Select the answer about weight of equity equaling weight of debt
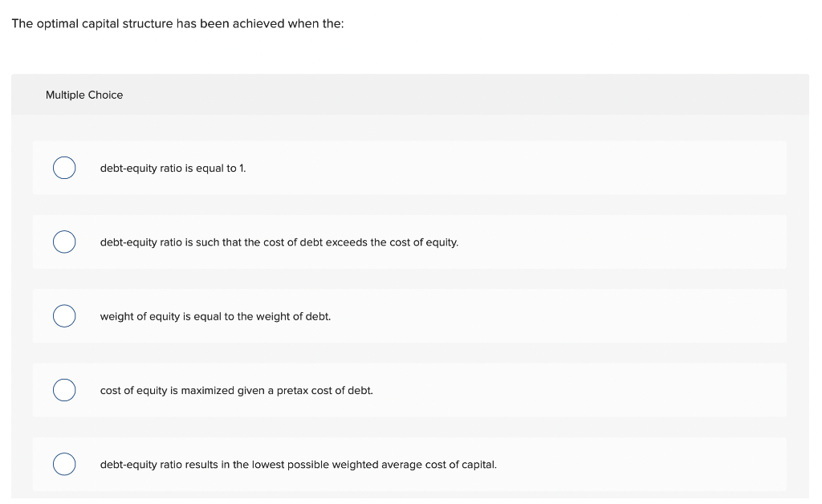Screen dimensions: 822x504 [x=64, y=315]
